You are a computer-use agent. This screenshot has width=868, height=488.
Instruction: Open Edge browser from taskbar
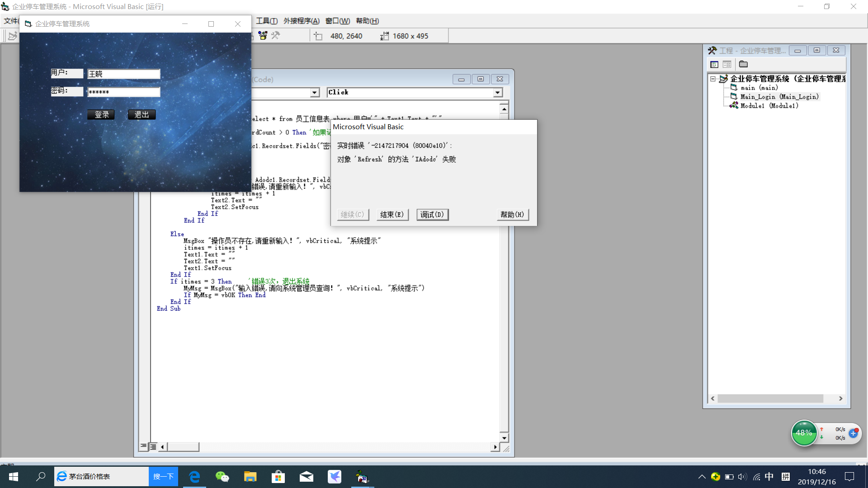194,477
